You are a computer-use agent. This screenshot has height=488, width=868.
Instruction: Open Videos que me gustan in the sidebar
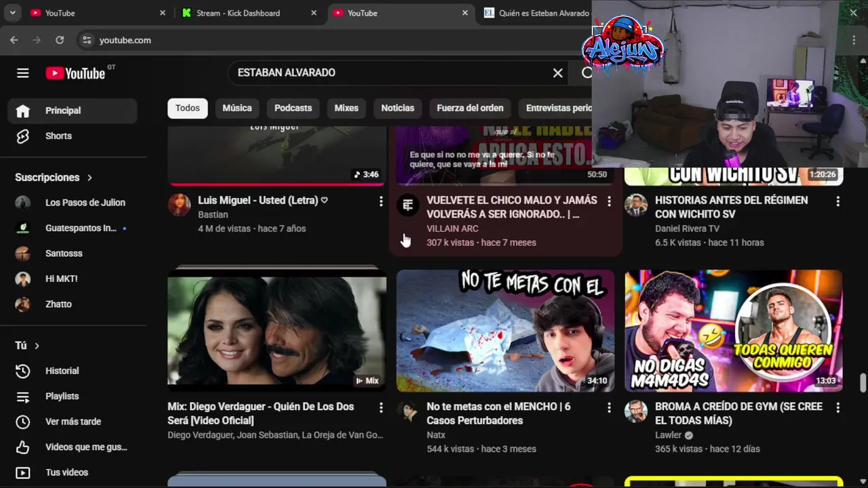[72, 447]
